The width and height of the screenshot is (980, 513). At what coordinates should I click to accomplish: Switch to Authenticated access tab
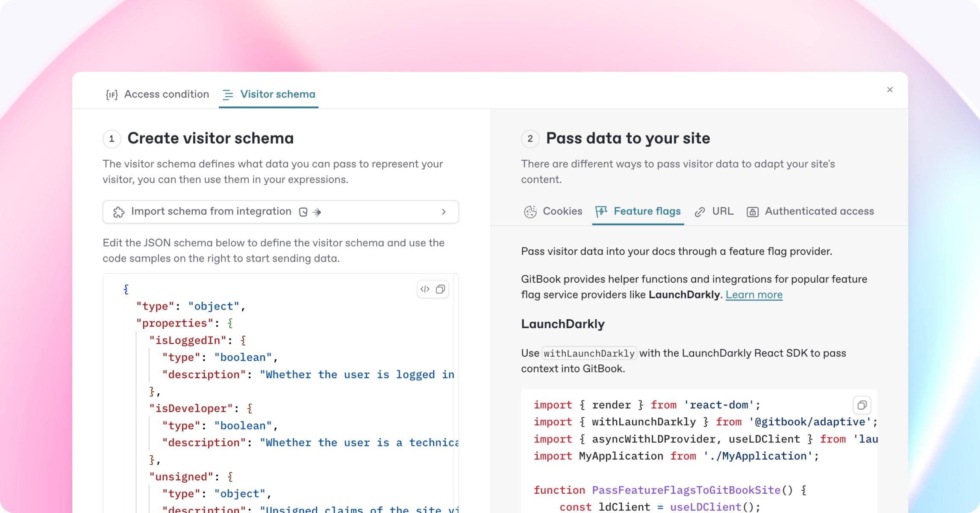coord(810,211)
